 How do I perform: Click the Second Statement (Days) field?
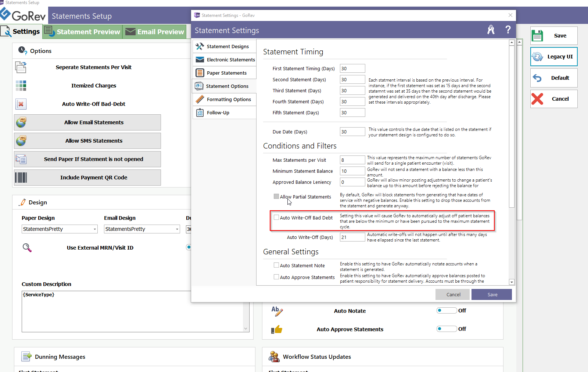pyautogui.click(x=352, y=79)
